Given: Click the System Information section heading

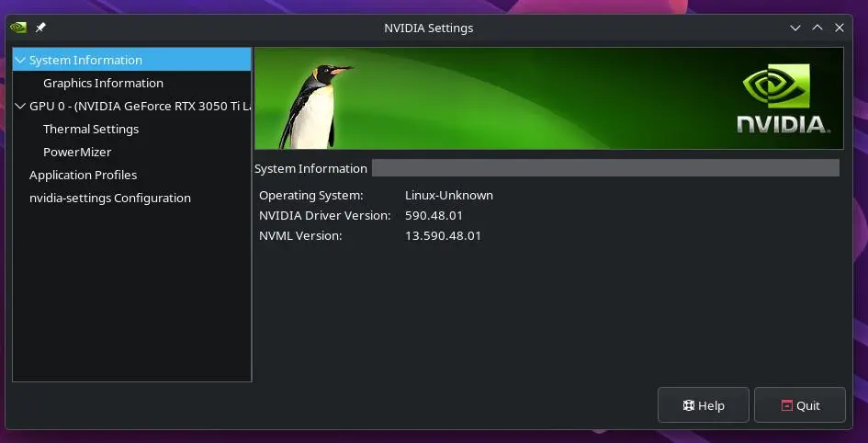Looking at the screenshot, I should point(310,168).
